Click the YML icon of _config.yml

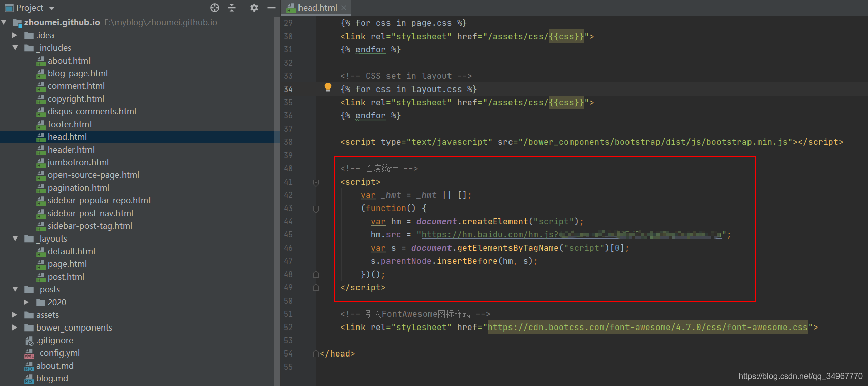[x=29, y=353]
